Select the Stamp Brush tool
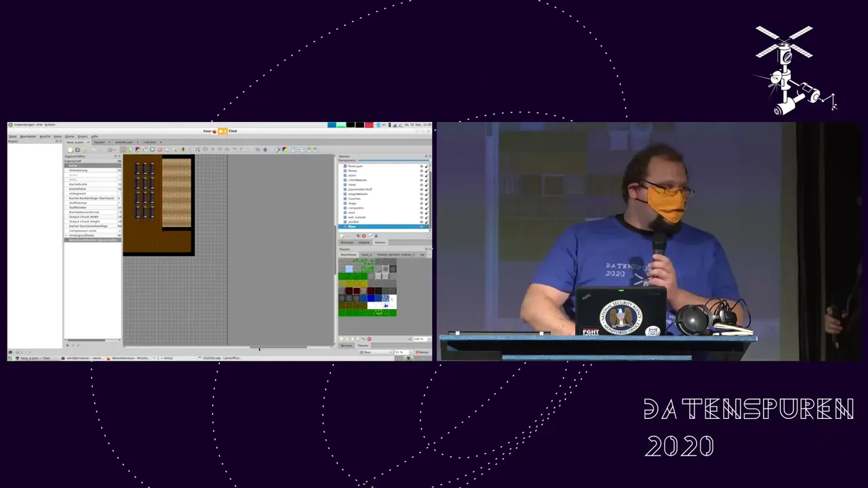Image resolution: width=868 pixels, height=488 pixels. coord(123,149)
